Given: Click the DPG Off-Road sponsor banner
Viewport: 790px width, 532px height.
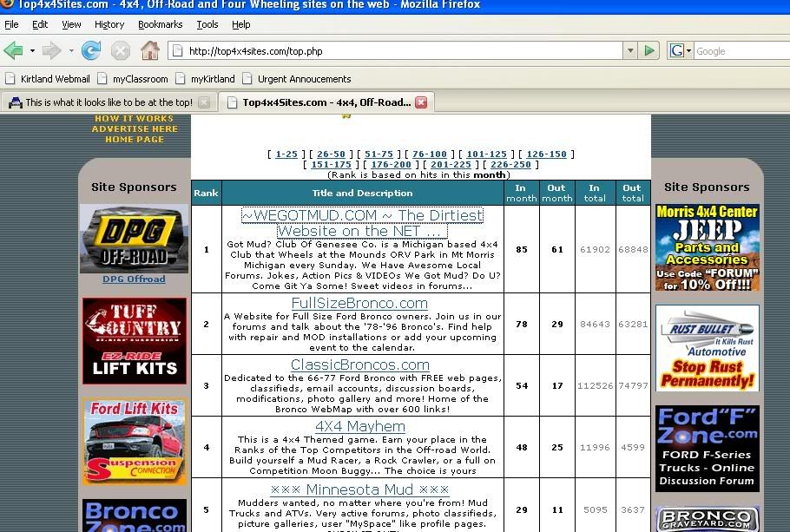Looking at the screenshot, I should pos(134,239).
